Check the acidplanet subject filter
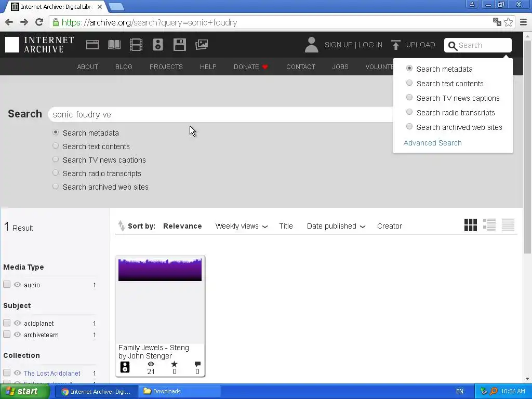 pos(7,323)
